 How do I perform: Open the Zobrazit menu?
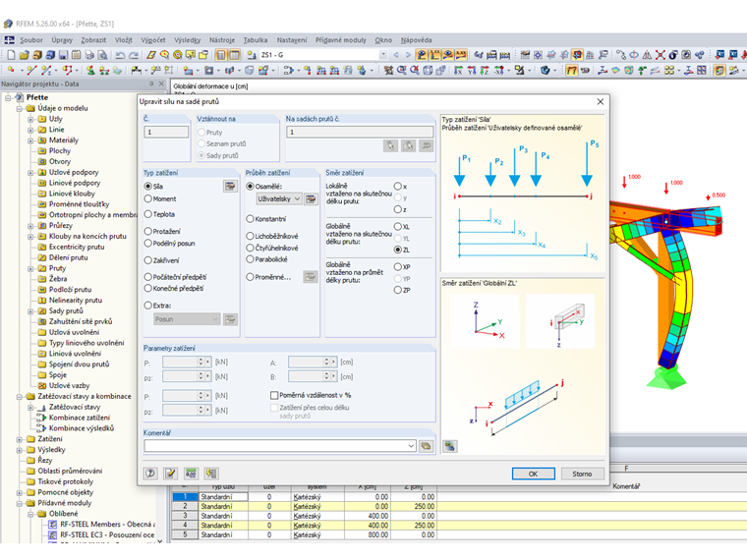pos(93,40)
